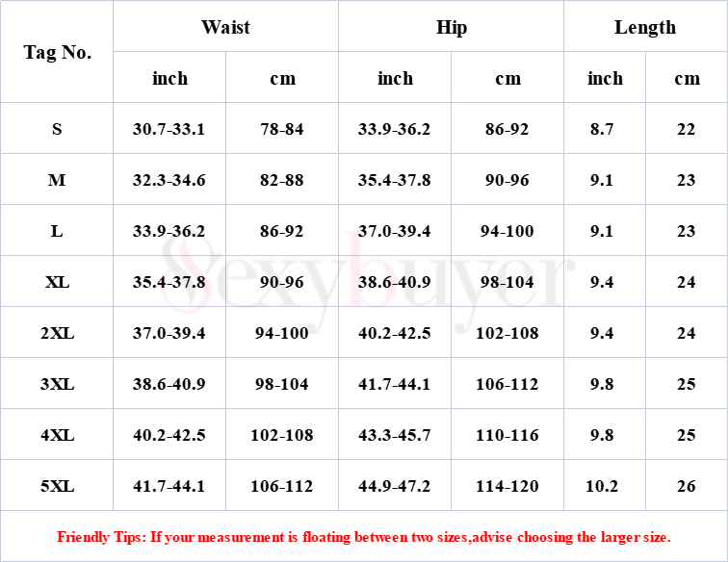Click the XL size row label
Screen dimensions: 728x562
[x=57, y=282]
